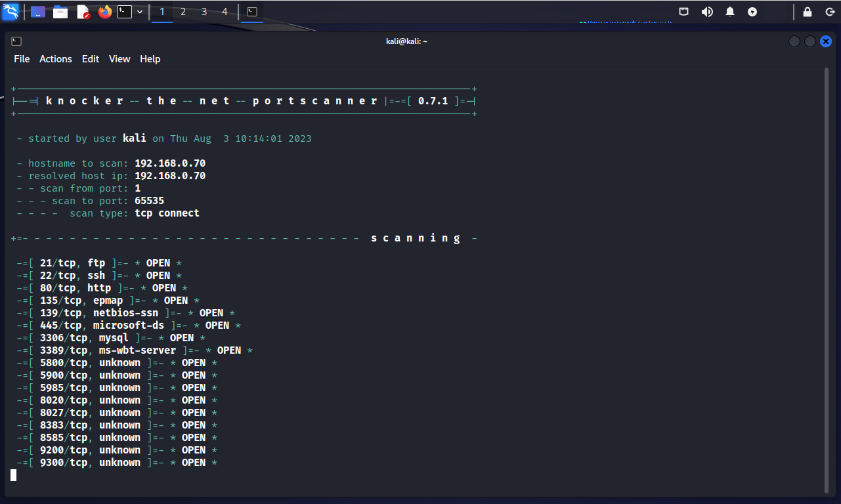Open the Edit menu in terminal
Screen dimensions: 841x504
click(91, 59)
